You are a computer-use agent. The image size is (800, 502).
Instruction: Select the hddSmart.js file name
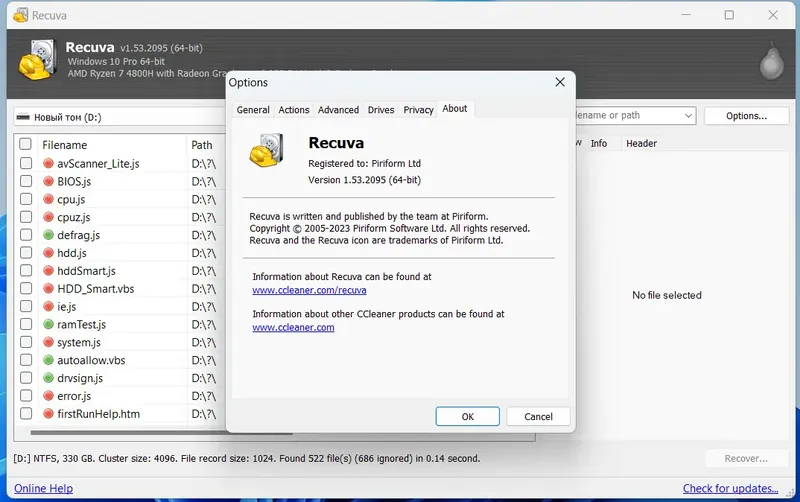pos(86,270)
